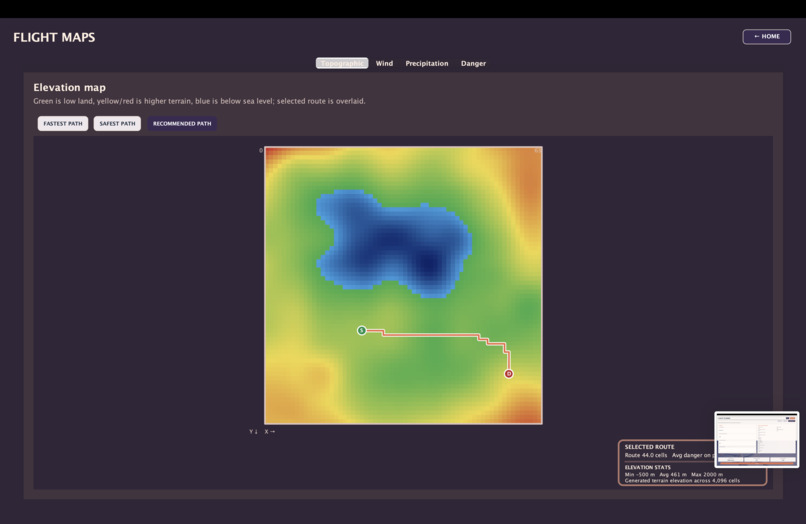Click the blue below-sea-level region on map

(x=396, y=242)
